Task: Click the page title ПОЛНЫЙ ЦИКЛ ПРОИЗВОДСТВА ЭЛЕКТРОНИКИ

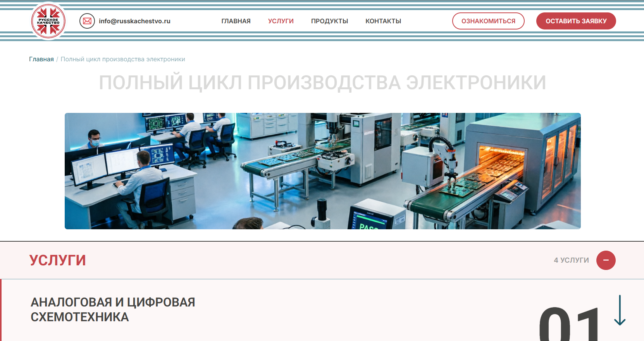Action: coord(322,83)
